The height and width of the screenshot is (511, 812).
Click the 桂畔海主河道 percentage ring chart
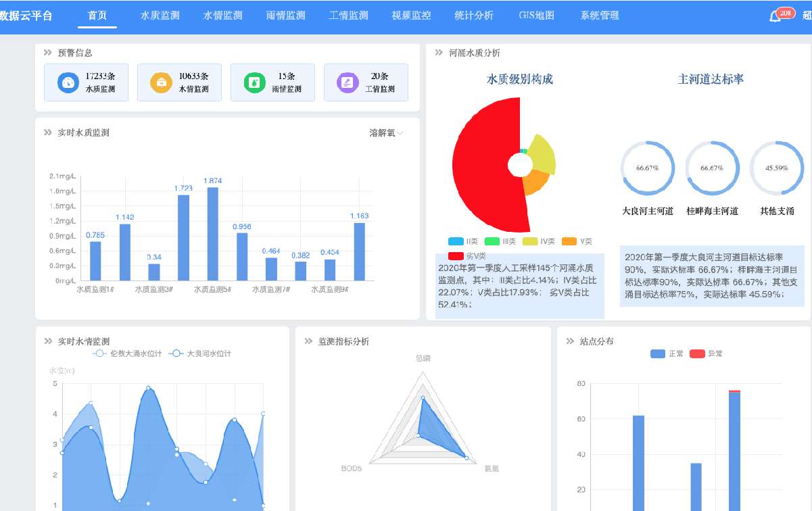pos(712,168)
